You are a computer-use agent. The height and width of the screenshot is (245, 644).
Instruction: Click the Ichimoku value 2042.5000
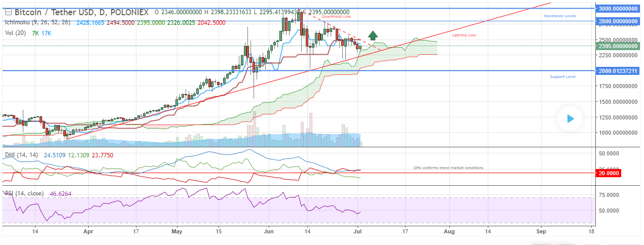pos(211,23)
